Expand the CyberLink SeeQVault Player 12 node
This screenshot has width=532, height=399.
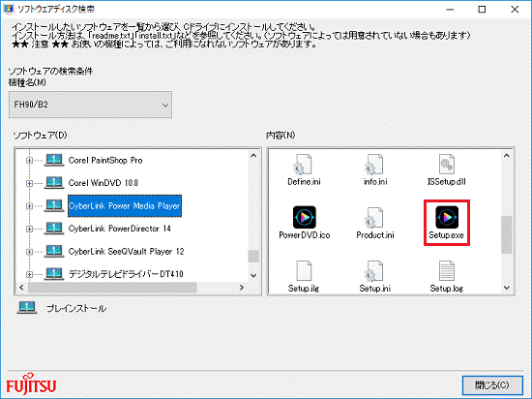coord(30,252)
